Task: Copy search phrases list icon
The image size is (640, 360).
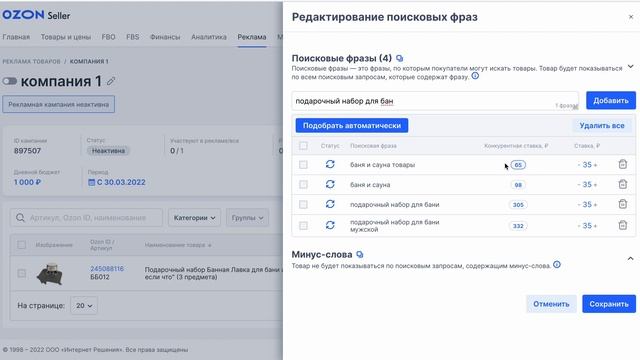Action: pyautogui.click(x=400, y=58)
